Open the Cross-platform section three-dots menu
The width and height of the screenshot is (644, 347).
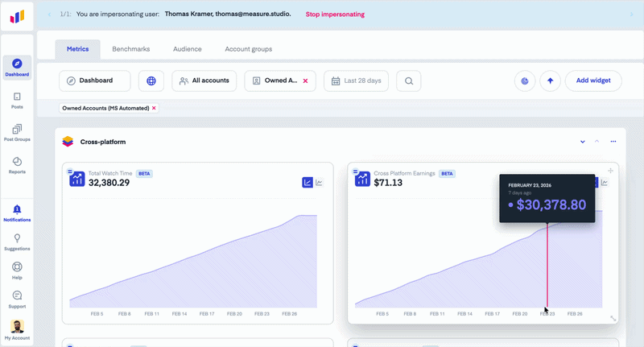click(613, 141)
